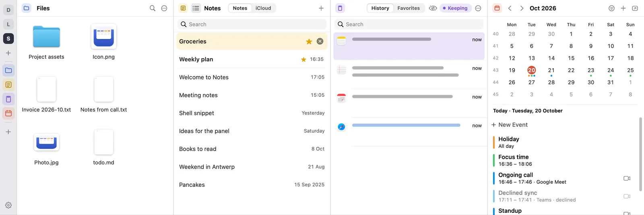Select Notes from call.txt file
The image size is (644, 215).
[103, 95]
